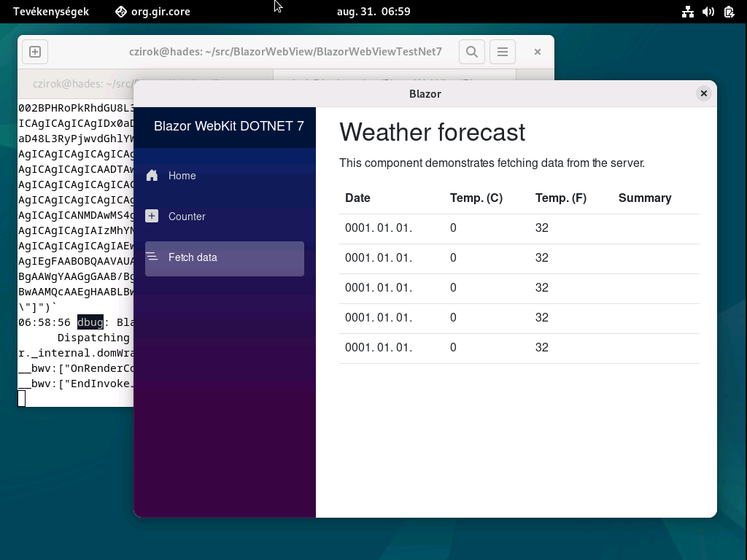
Task: Click the Fetch data list icon
Action: click(x=152, y=257)
